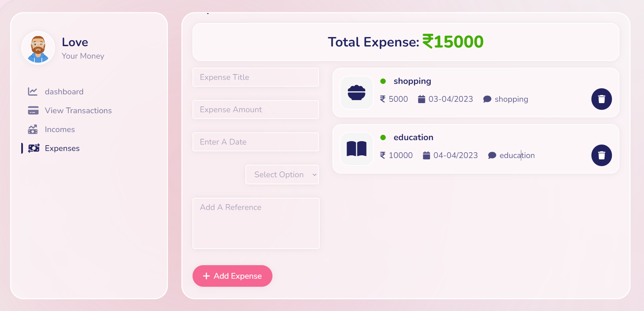Screen dimensions: 644x311
Task: Delete the education expense entry
Action: [602, 155]
